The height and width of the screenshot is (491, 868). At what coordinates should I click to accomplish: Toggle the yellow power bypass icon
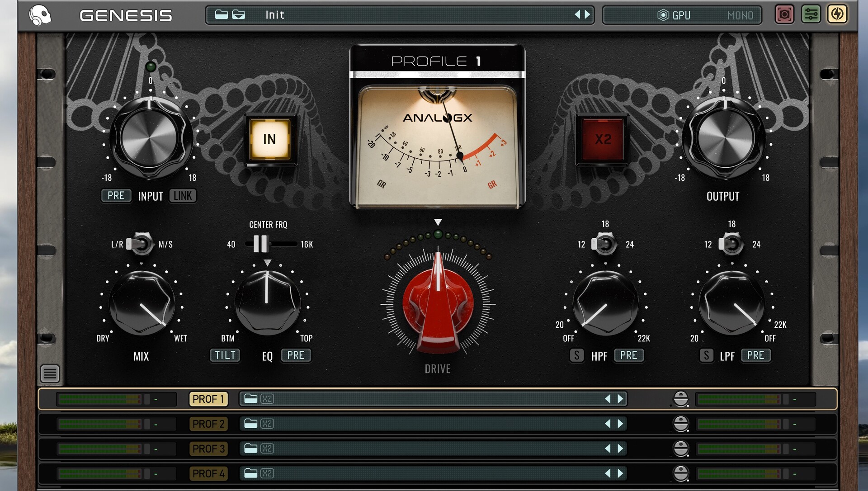[x=837, y=14]
